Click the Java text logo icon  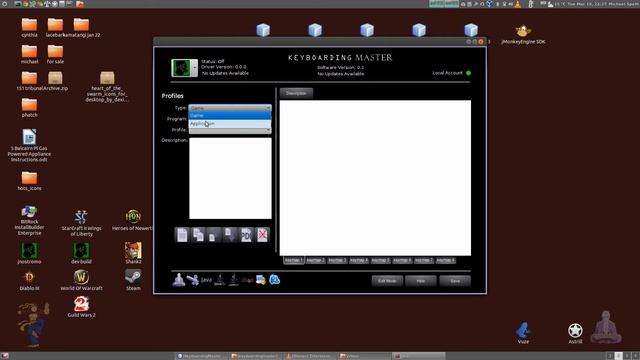pos(206,280)
